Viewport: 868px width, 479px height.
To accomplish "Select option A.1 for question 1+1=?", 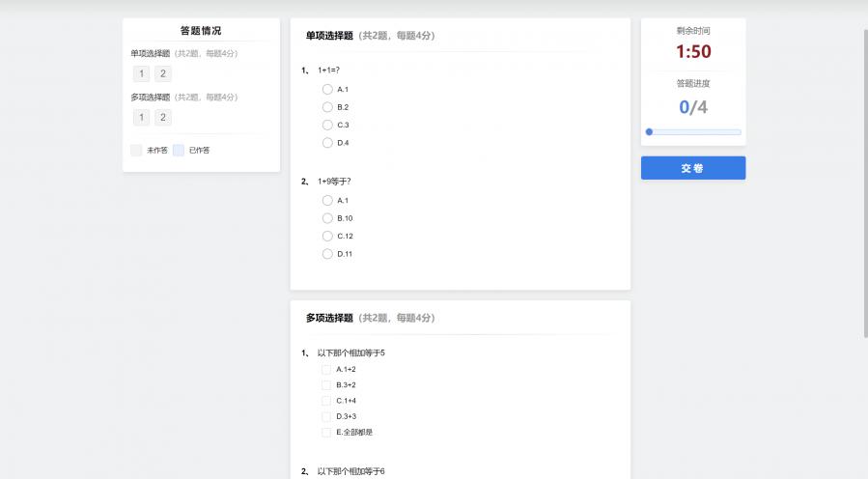I will point(327,89).
